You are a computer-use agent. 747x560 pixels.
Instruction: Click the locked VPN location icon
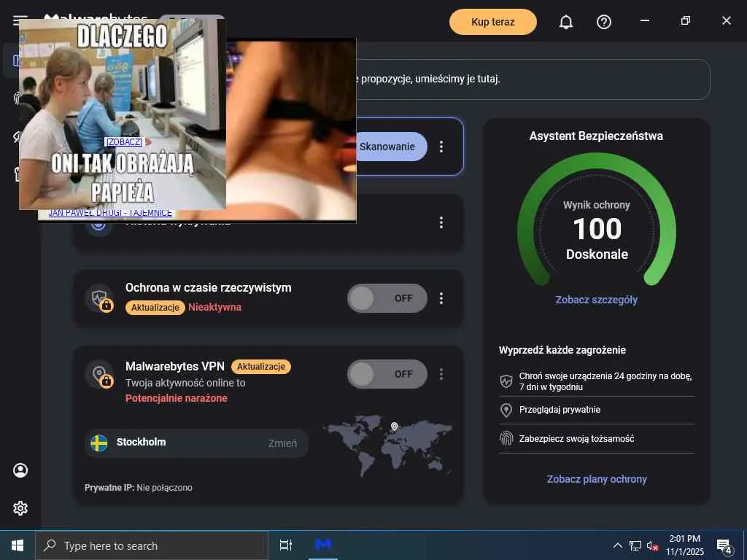[100, 374]
